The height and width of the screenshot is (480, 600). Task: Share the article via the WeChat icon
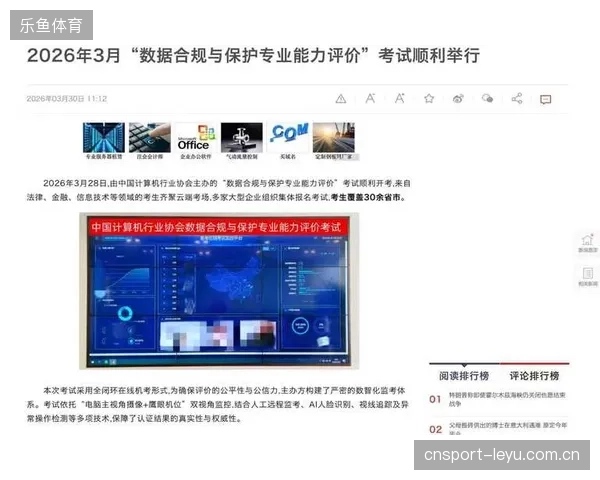[x=488, y=99]
